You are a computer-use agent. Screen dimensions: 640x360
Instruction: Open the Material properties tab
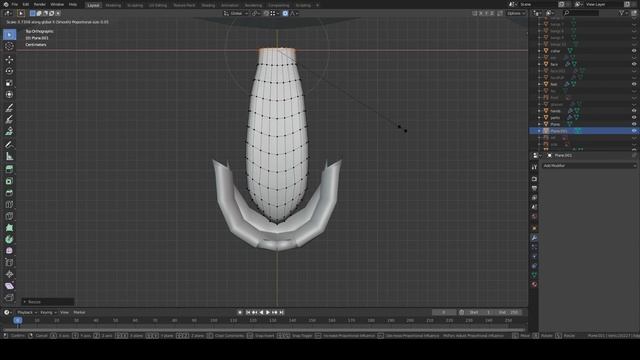click(x=534, y=284)
